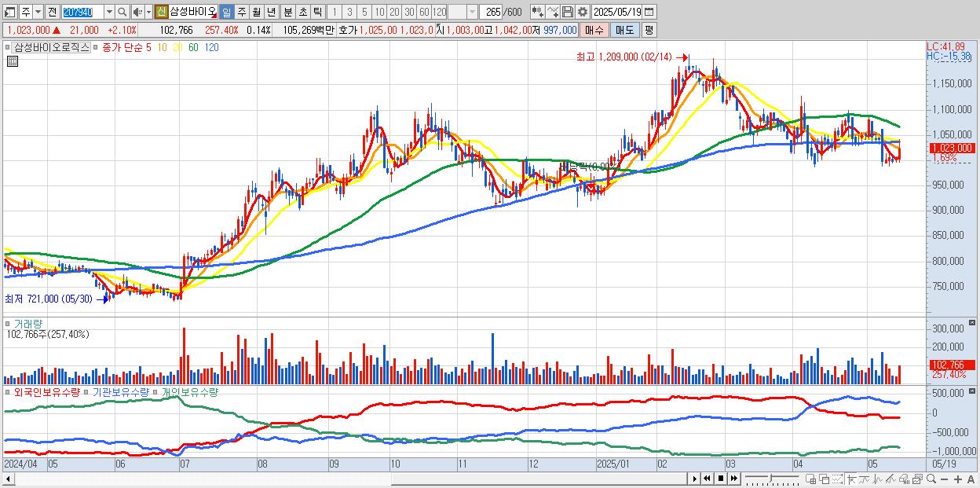Save chart with the diskette icon

[x=568, y=12]
